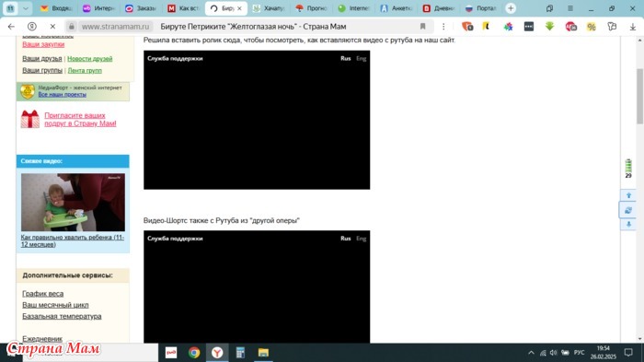Click the bookmark icon in address bar
This screenshot has width=644, height=362.
(x=422, y=27)
